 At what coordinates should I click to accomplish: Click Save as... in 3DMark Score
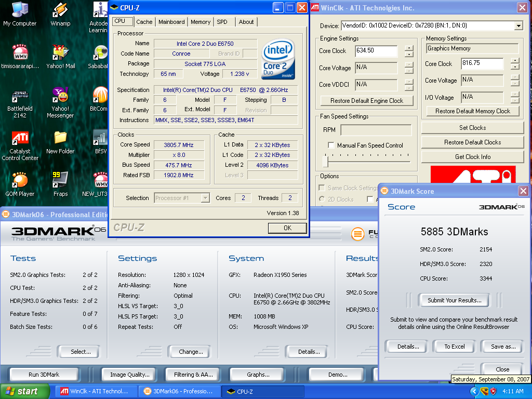click(503, 347)
